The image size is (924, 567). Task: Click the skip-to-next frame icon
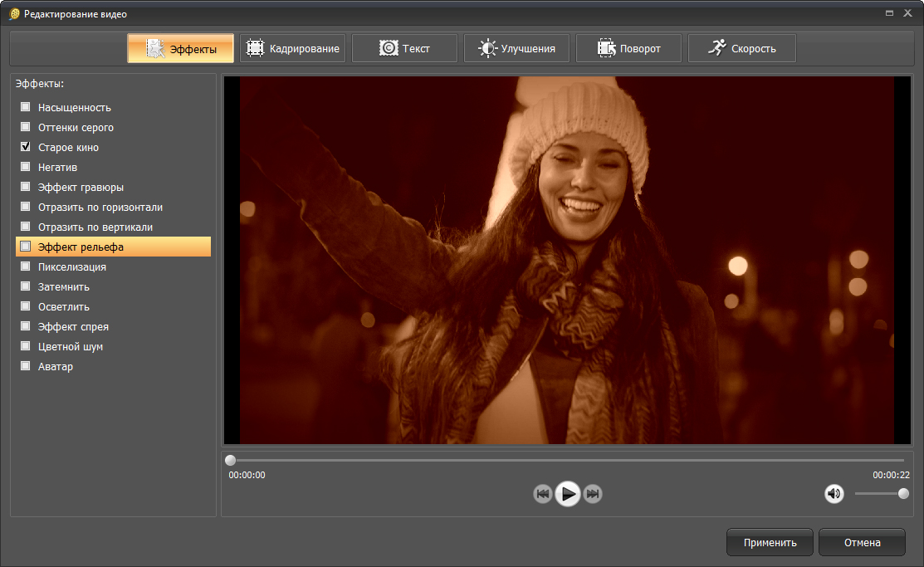click(x=593, y=494)
